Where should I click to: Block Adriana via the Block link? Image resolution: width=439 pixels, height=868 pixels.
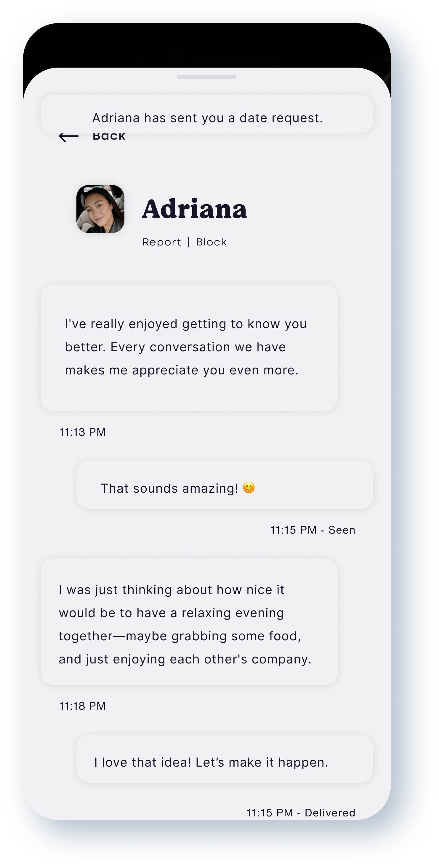coord(212,242)
